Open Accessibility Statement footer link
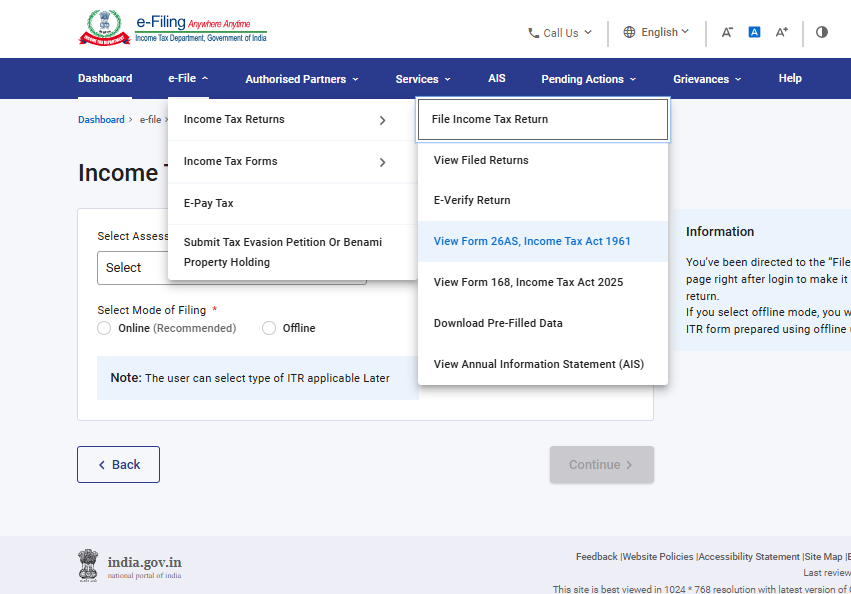Screen dimensions: 851x594 (x=749, y=557)
